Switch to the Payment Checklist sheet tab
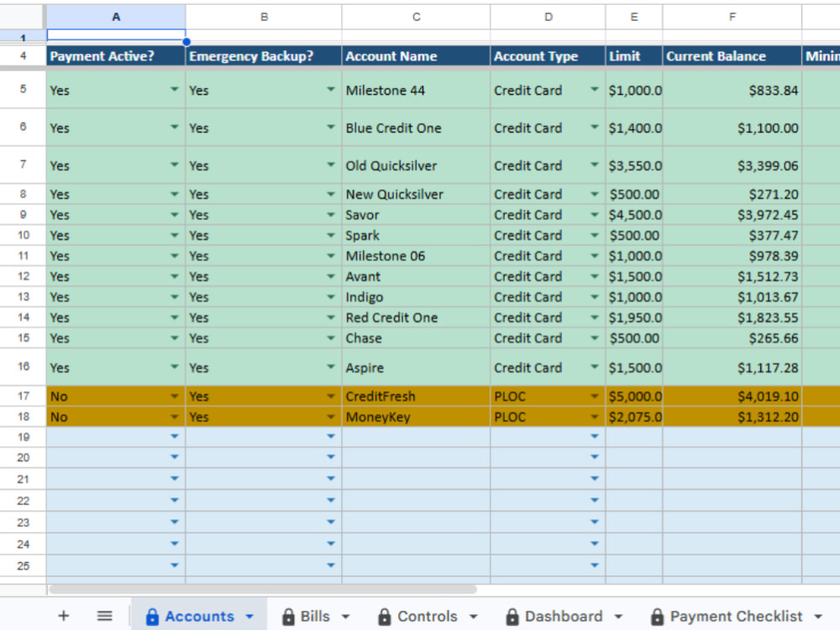This screenshot has width=840, height=630. (736, 616)
